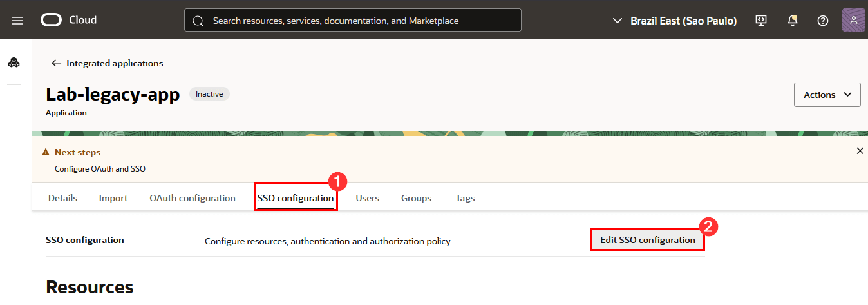Click the Next steps warning triangle icon
The height and width of the screenshot is (305, 868).
tap(46, 152)
